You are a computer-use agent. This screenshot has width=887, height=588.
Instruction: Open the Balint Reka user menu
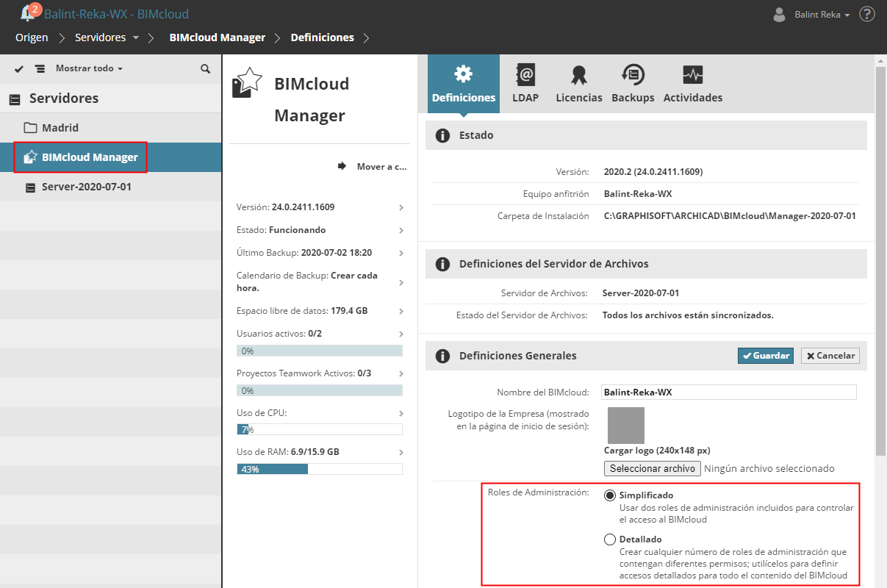[822, 15]
